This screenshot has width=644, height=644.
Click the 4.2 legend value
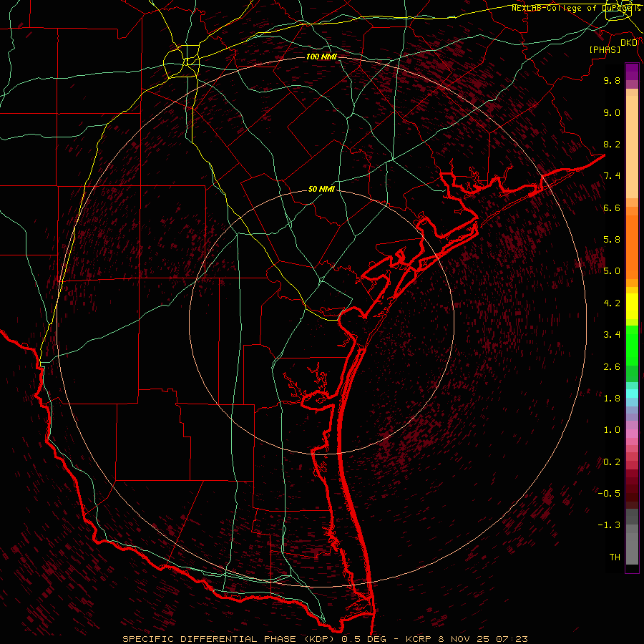click(x=612, y=303)
